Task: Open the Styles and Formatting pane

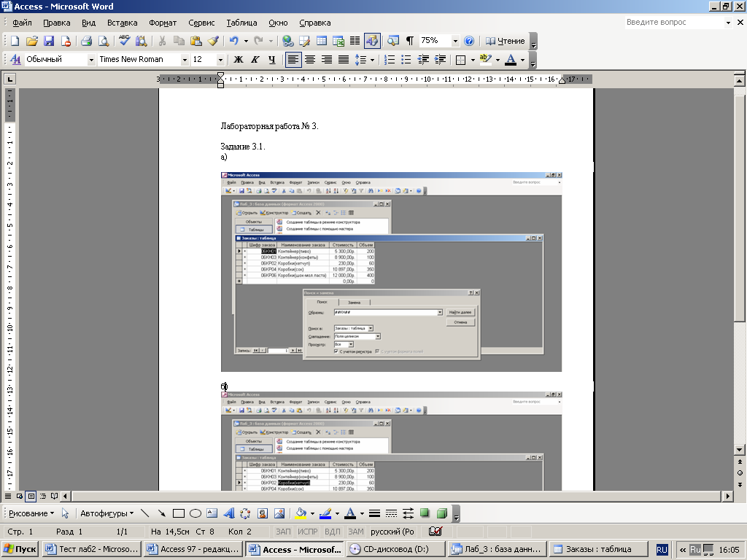Action: point(15,60)
